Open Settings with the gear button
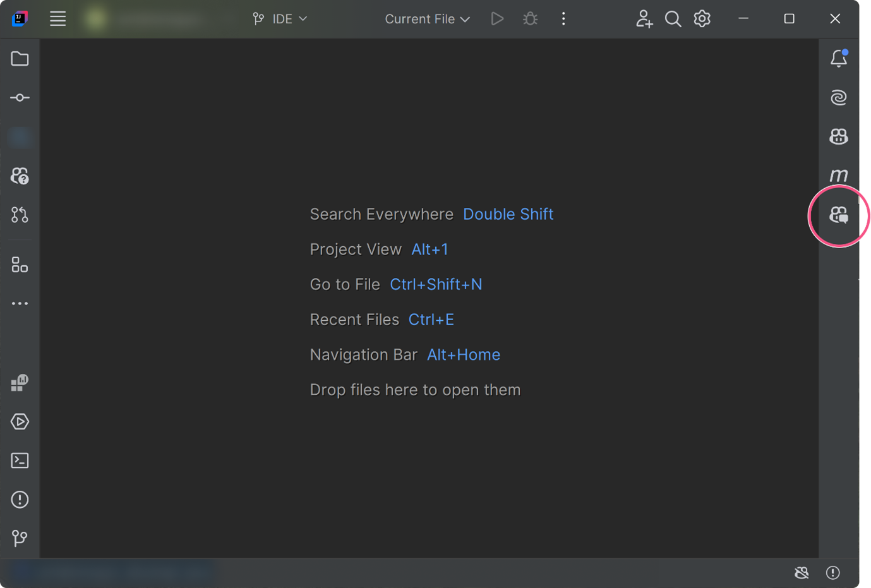871x588 pixels. tap(701, 18)
